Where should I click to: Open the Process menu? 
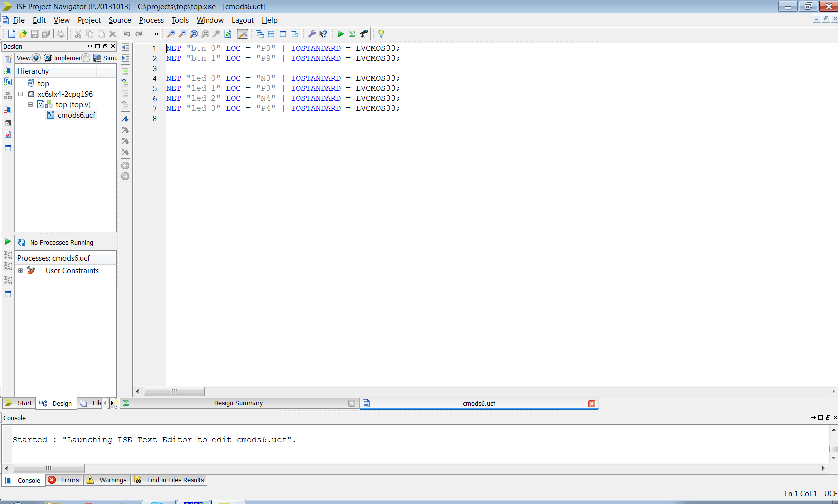151,20
